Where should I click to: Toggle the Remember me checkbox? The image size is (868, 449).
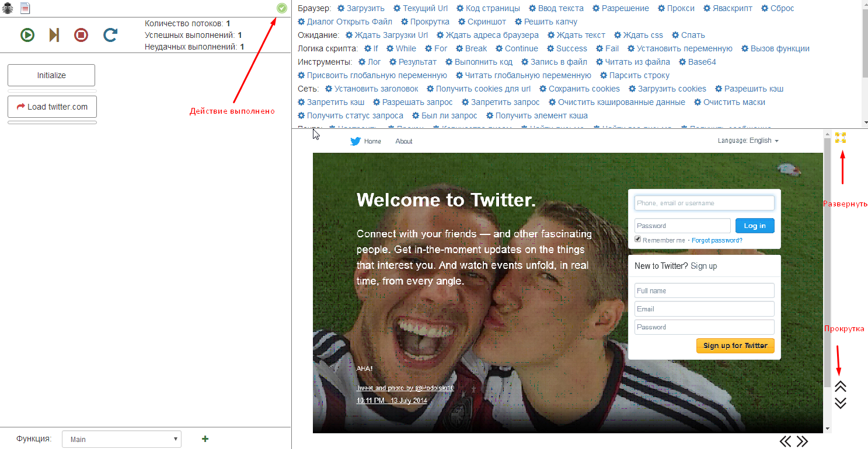tap(638, 240)
